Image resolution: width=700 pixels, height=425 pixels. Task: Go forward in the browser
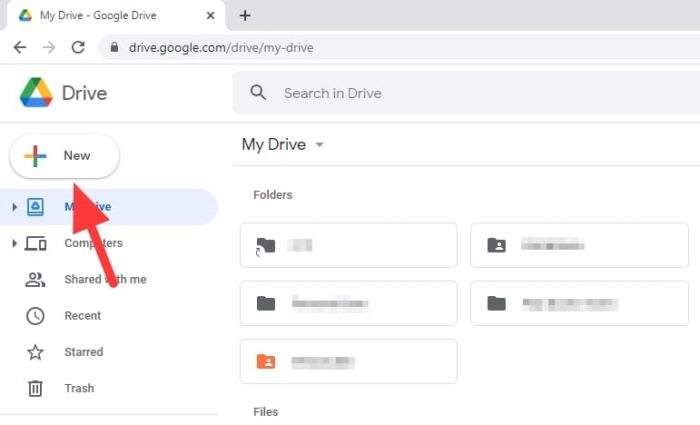(x=49, y=47)
